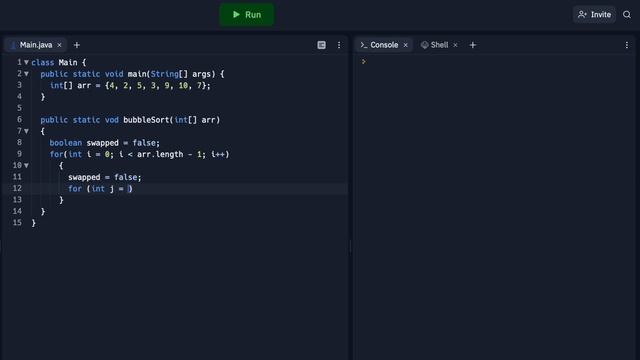
Task: Collapse fold arrow on line 10
Action: [x=27, y=165]
